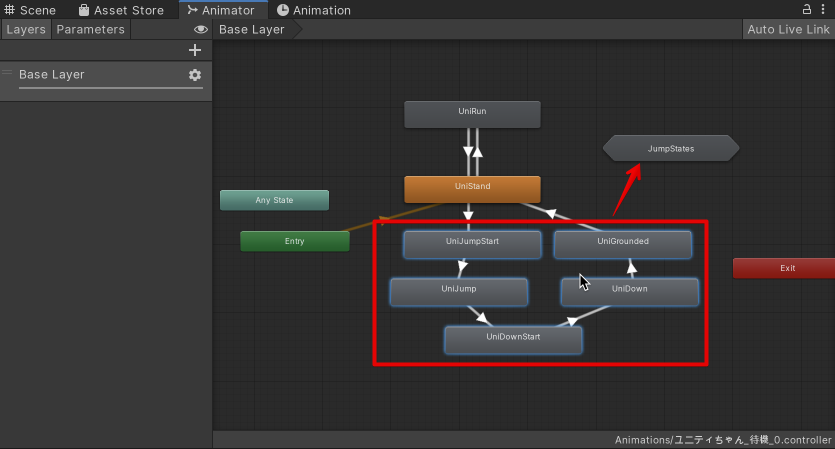Click the Animator tab icon

pyautogui.click(x=192, y=10)
